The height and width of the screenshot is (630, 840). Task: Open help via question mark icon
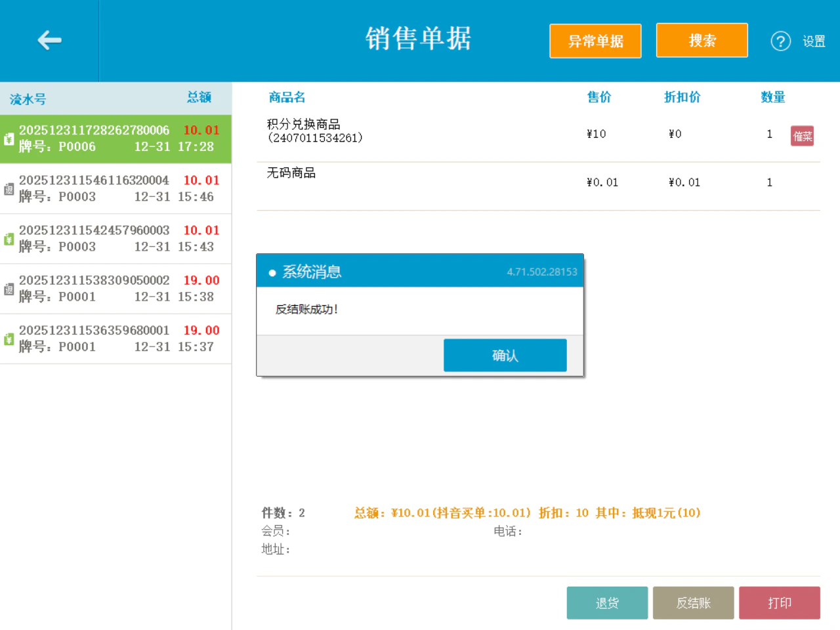[780, 41]
